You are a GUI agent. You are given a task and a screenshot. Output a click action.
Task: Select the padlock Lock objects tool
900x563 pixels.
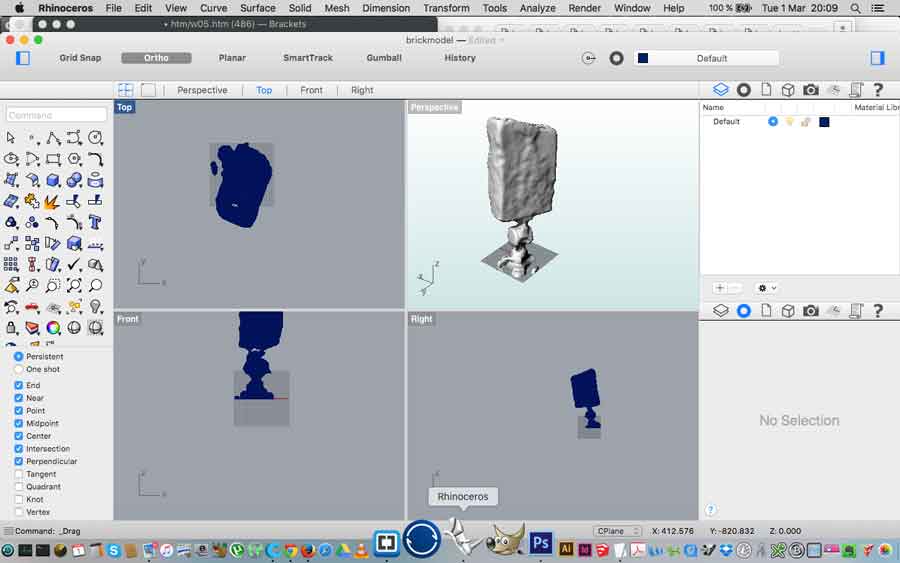11,328
